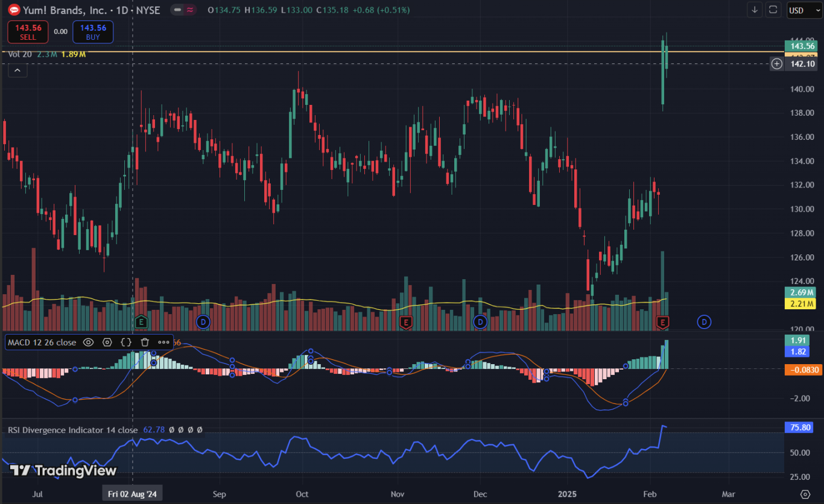Open MACD settings hexagon icon
The width and height of the screenshot is (824, 504).
(x=107, y=342)
